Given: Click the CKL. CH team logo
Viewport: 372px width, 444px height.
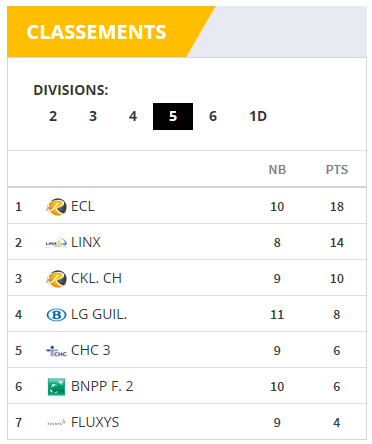Looking at the screenshot, I should (56, 279).
